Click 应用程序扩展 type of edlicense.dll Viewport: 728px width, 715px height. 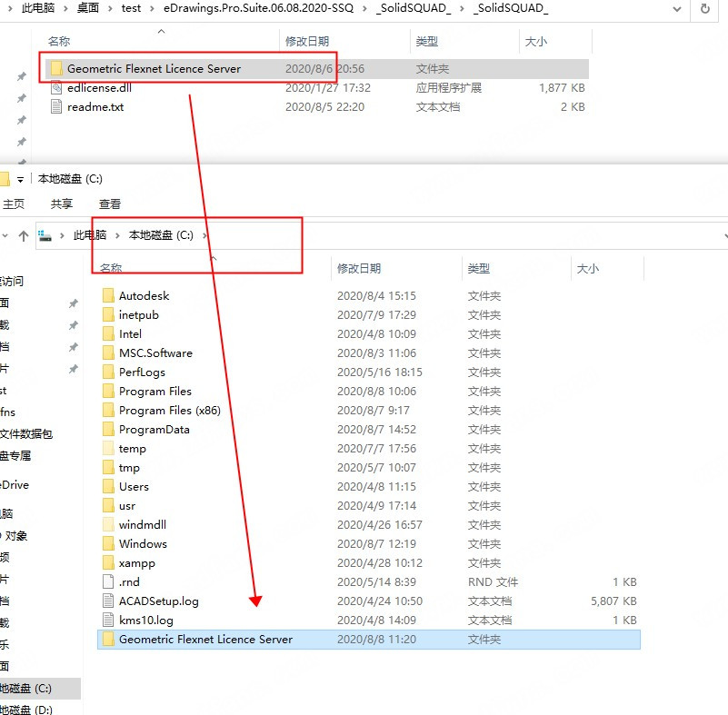pos(448,88)
